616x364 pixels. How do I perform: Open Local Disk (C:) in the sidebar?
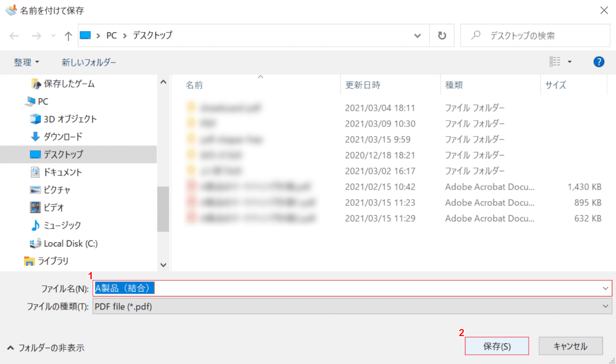point(64,243)
